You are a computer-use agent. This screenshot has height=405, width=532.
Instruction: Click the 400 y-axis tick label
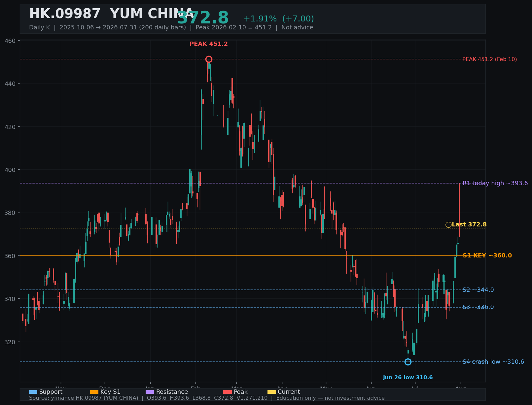(11, 170)
